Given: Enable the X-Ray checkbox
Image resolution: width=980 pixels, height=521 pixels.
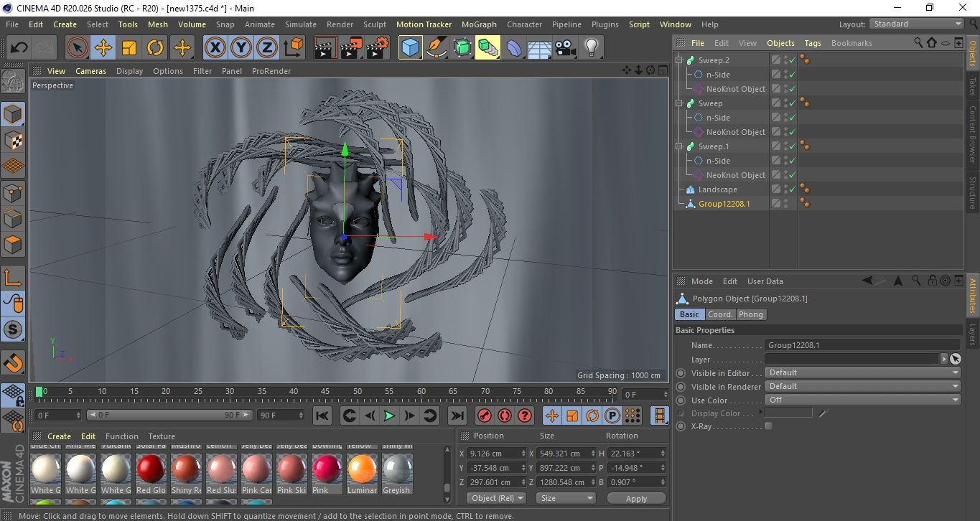Looking at the screenshot, I should (x=769, y=426).
